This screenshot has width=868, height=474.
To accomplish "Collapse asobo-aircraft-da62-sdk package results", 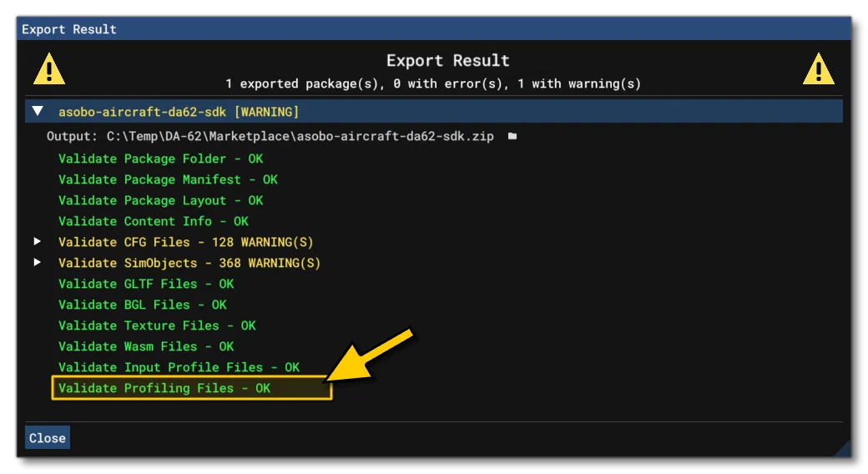I will point(38,111).
